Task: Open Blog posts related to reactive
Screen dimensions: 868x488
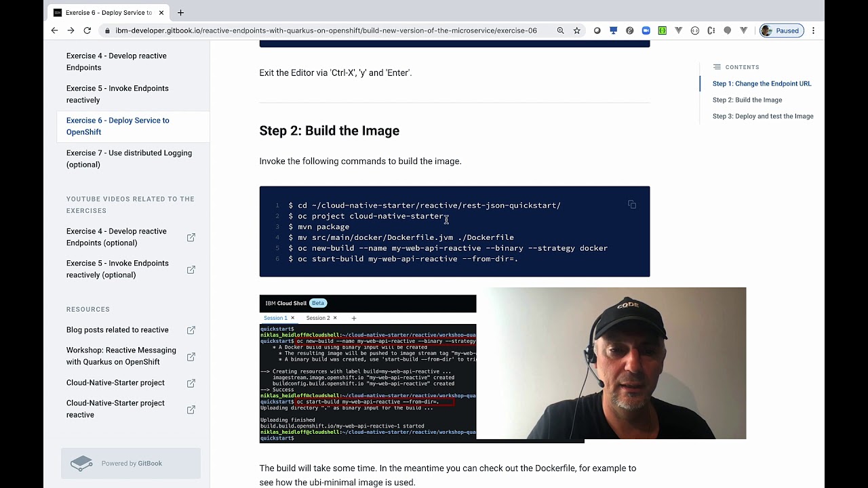Action: click(x=117, y=330)
